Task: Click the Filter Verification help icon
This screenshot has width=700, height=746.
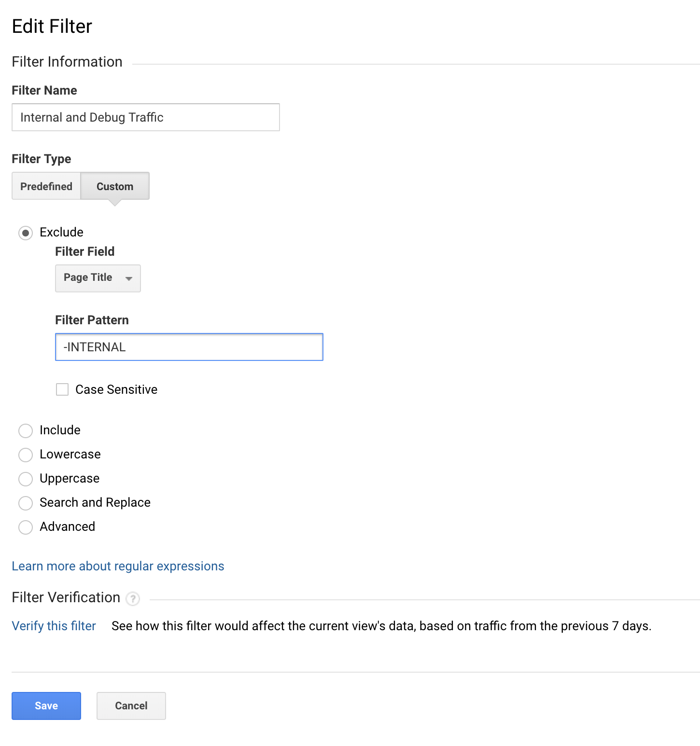Action: point(133,599)
